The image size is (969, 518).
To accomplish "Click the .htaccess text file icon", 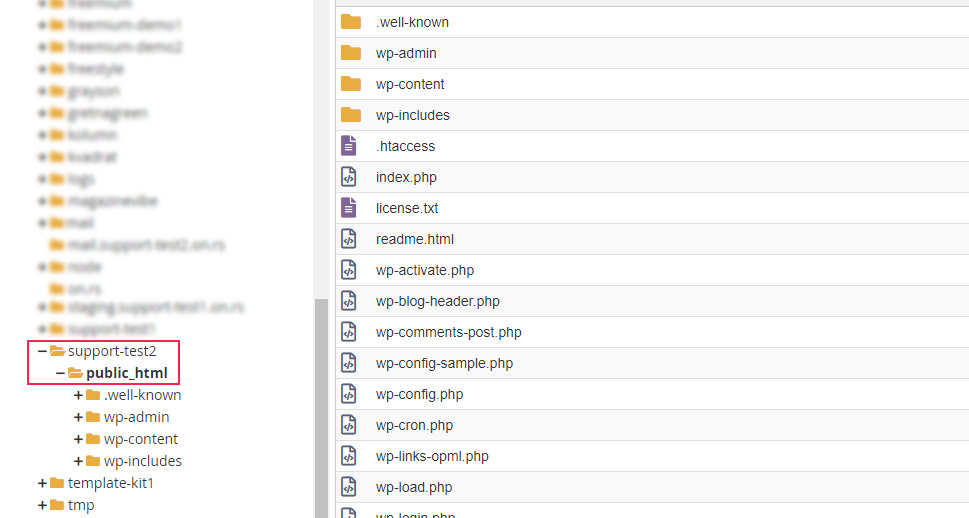I will [349, 146].
